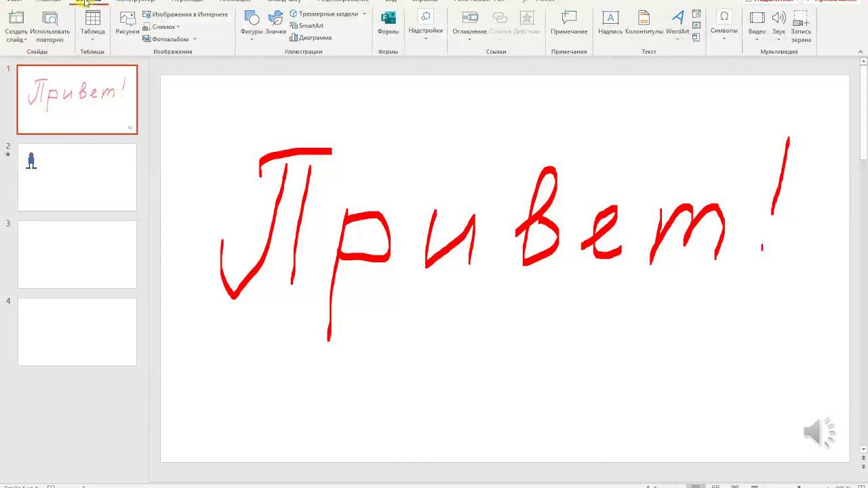Expand the Звук dropdown arrow
868x488 pixels.
coord(778,39)
